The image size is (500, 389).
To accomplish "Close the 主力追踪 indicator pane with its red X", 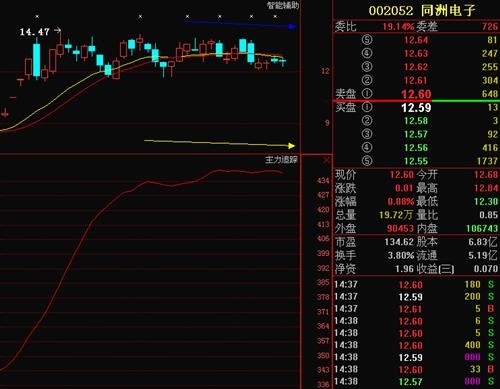I will 326,160.
